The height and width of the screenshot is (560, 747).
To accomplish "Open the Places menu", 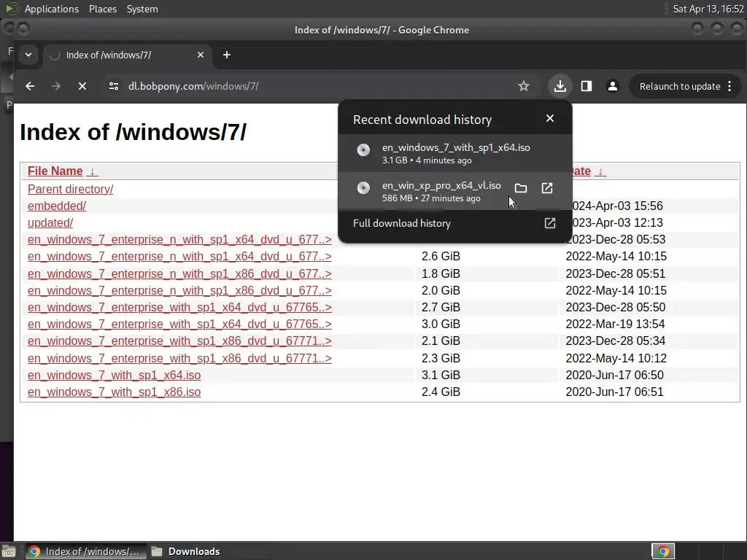I will (x=102, y=9).
